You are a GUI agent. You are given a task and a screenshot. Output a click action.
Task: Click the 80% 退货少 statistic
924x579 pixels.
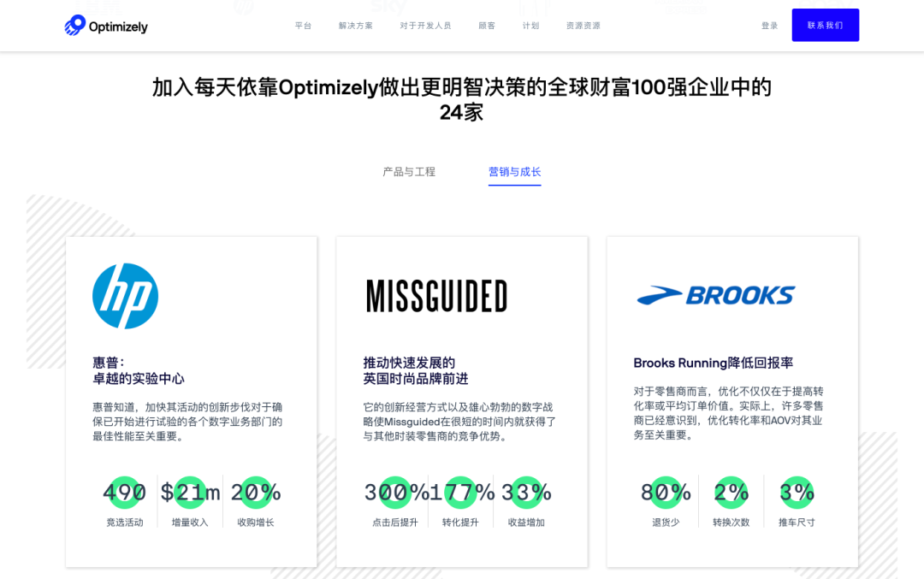[666, 502]
